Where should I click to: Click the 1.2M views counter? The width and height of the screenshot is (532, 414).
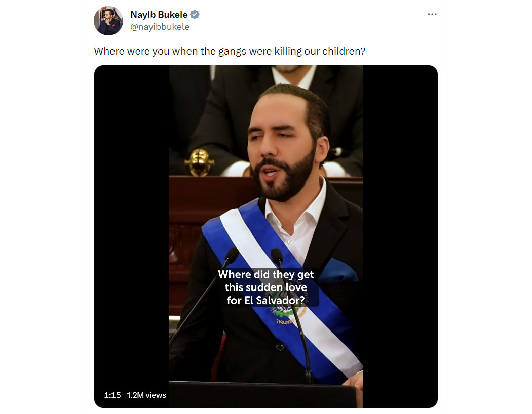146,395
